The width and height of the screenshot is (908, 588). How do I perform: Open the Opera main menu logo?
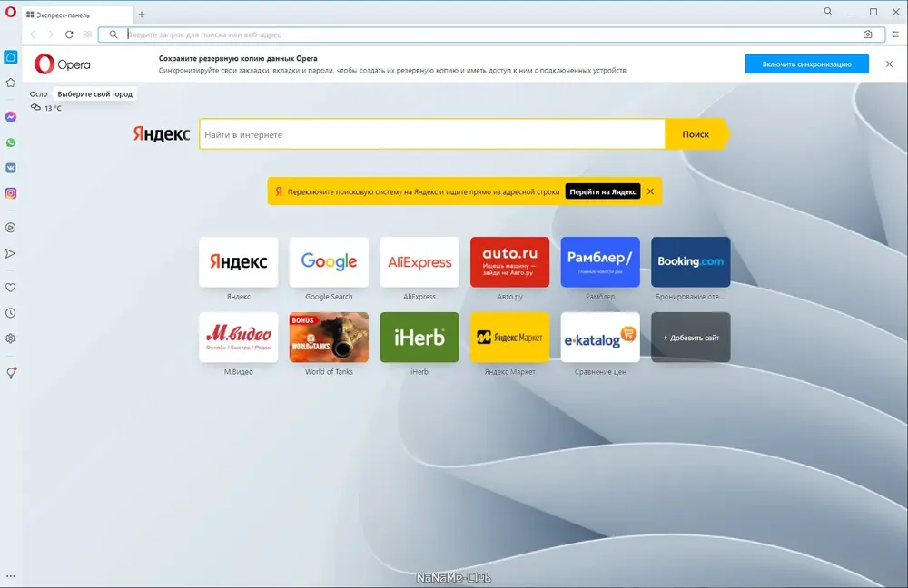click(x=10, y=12)
